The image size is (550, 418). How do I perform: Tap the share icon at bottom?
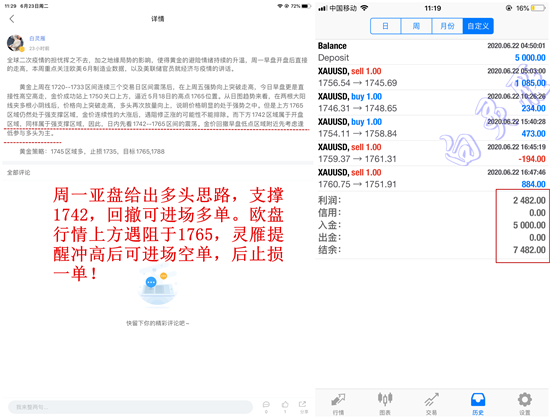(303, 407)
